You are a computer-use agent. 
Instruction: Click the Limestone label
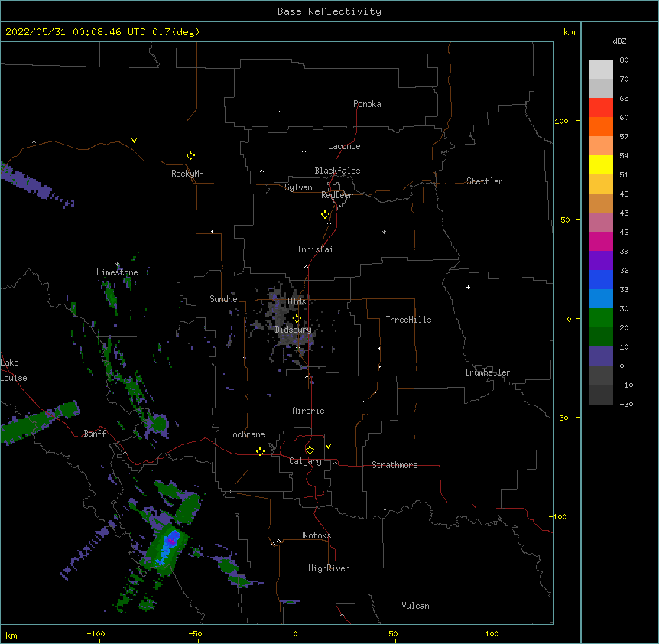click(x=117, y=272)
